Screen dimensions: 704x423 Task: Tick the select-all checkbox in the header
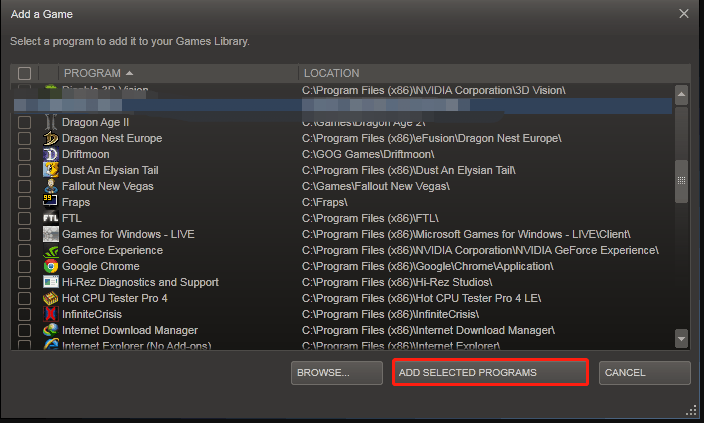coord(24,73)
